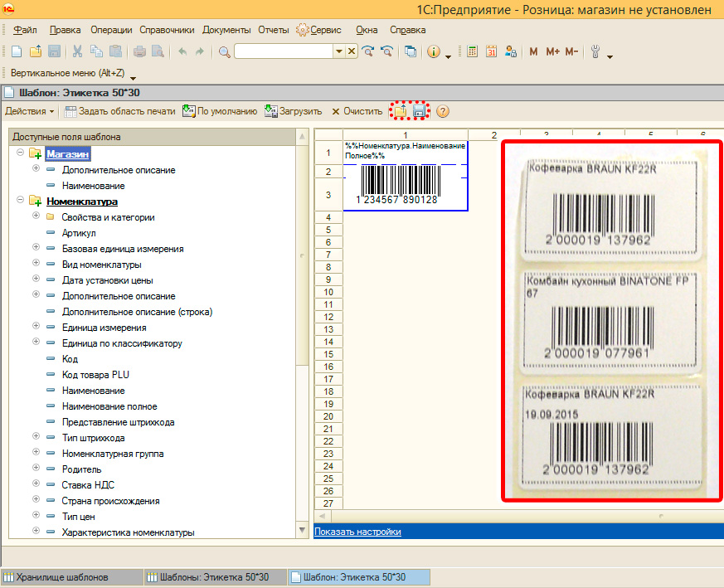
Task: Open the Действия dropdown menu
Action: click(x=29, y=111)
